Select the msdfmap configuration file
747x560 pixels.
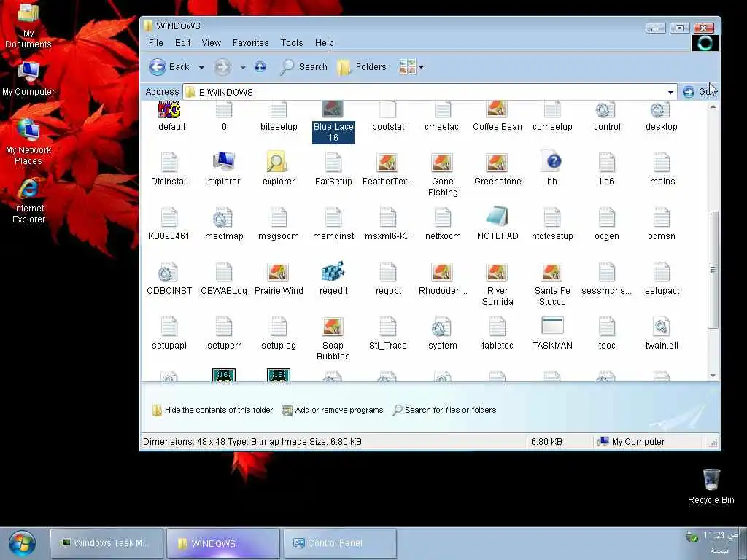point(224,223)
